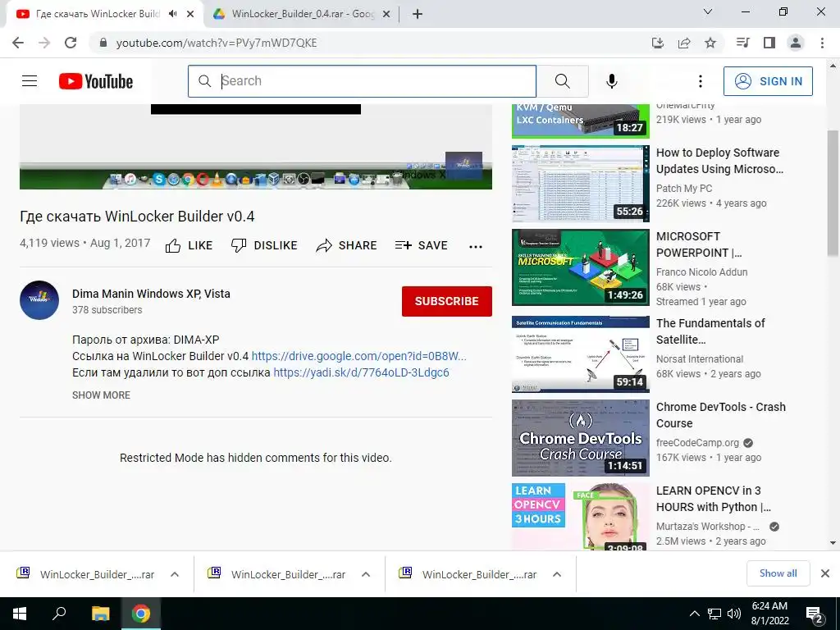Screen dimensions: 840x630
Task: Open Chrome DevTools Crash Course thumbnail
Action: tap(580, 438)
